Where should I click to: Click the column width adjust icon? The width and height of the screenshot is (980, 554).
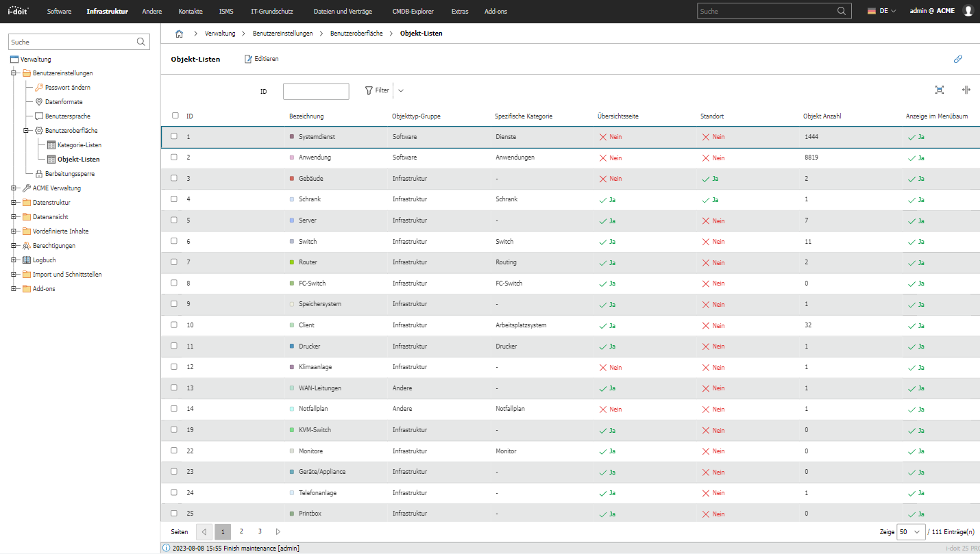pos(966,90)
